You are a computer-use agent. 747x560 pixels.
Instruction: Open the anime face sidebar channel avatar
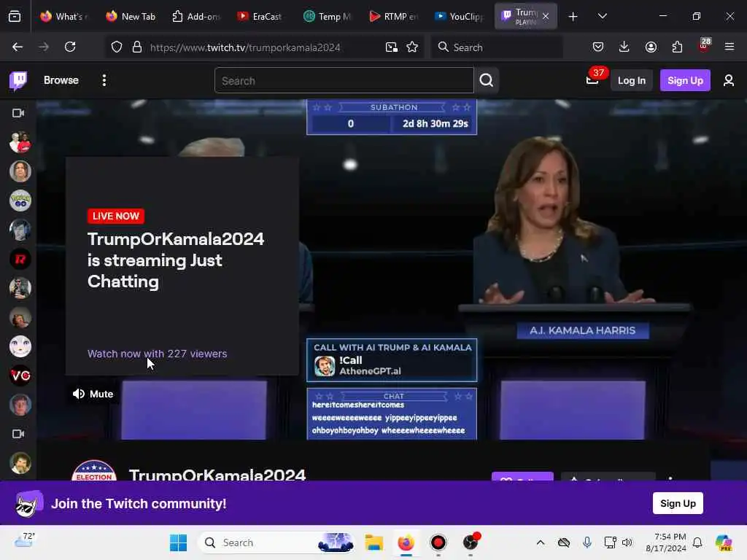tap(20, 346)
